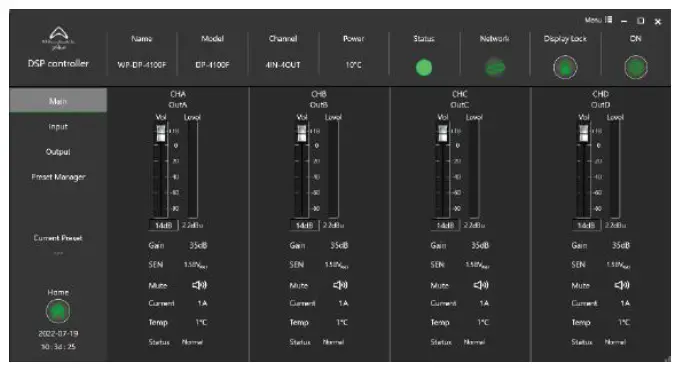Open the Output tab
This screenshot has width=683, height=368.
58,152
